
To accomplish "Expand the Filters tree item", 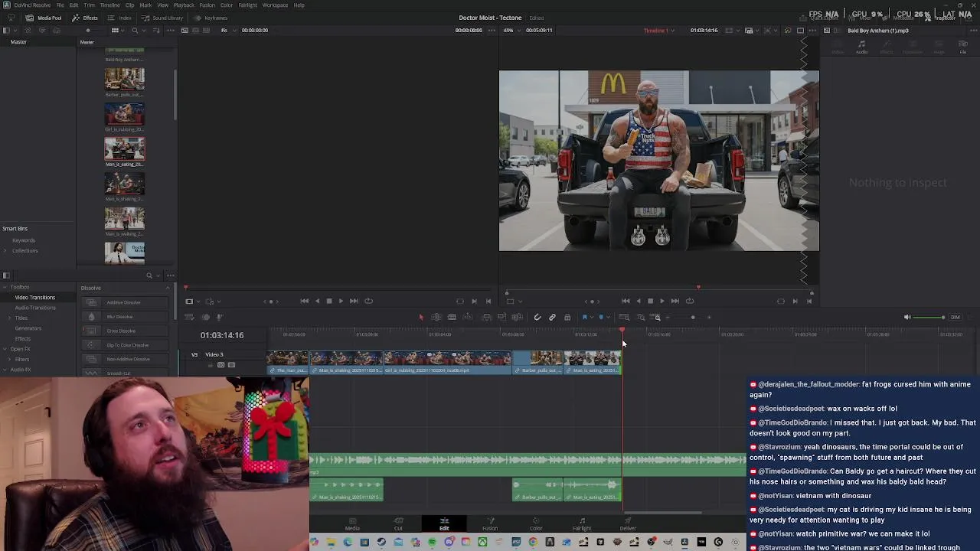I will (x=9, y=359).
